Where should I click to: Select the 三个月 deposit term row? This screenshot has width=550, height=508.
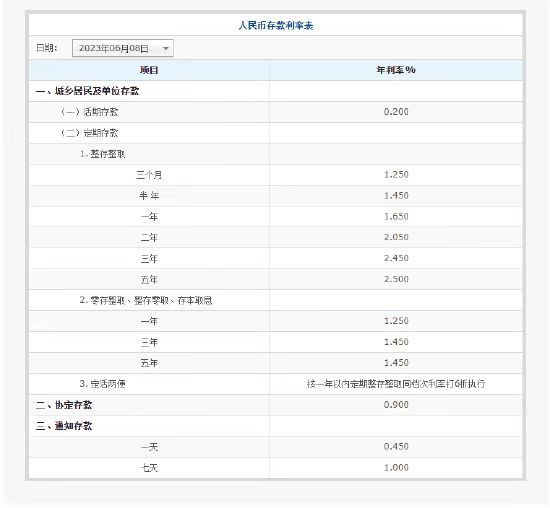coord(275,175)
